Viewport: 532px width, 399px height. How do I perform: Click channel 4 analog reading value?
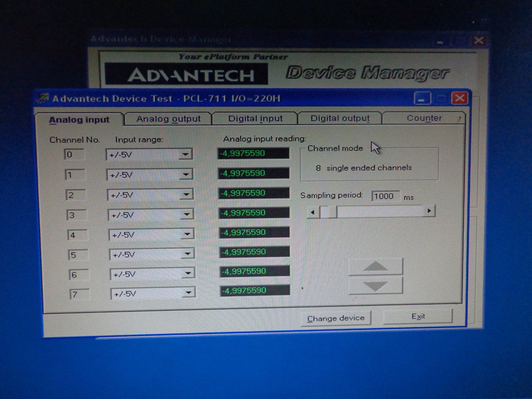(x=254, y=232)
